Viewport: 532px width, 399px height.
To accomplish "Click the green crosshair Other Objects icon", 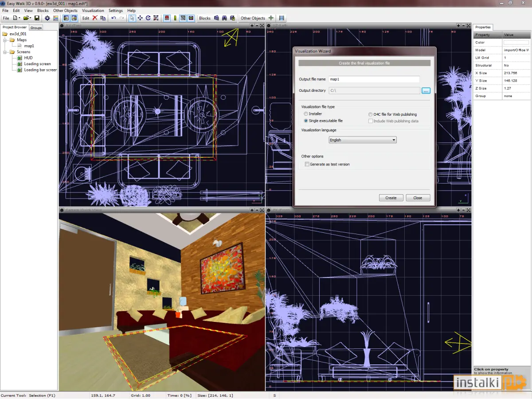I will point(270,18).
